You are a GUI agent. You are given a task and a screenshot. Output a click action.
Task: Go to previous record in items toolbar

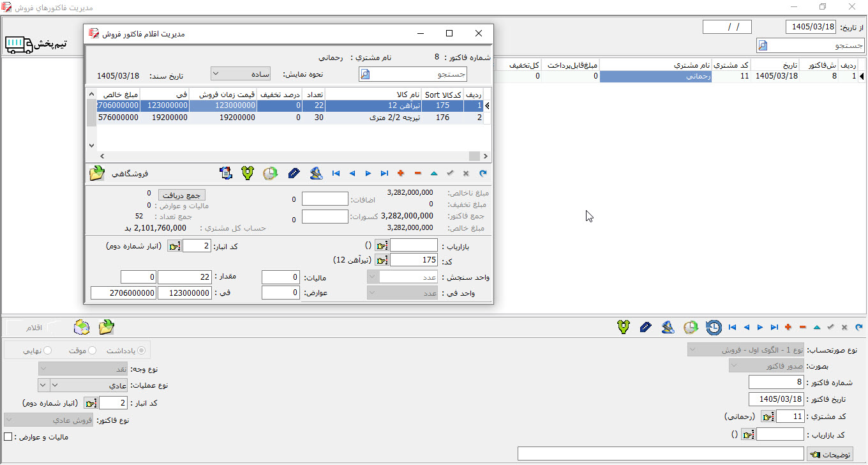click(x=352, y=173)
